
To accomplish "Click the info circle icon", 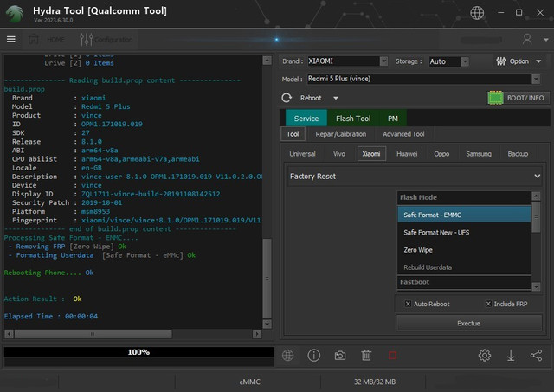I will (313, 356).
